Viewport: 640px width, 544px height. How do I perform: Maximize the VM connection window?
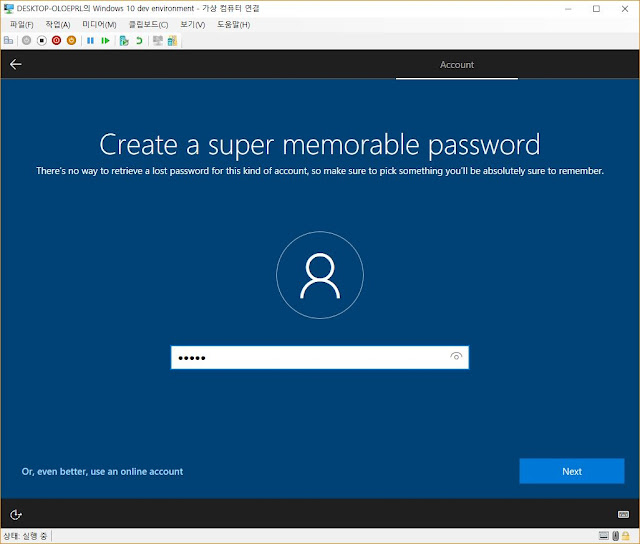(x=596, y=9)
